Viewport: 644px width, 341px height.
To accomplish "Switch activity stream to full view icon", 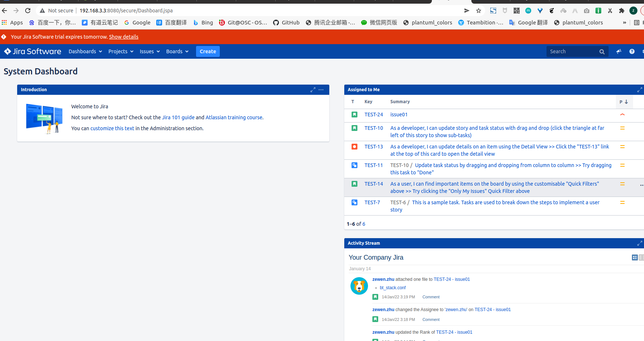I will 635,257.
